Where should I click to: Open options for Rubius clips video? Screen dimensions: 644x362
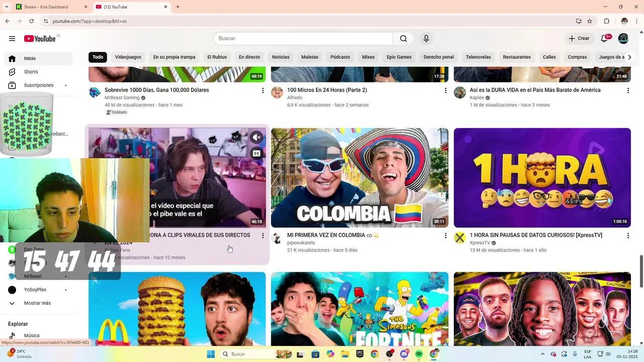coord(263,235)
